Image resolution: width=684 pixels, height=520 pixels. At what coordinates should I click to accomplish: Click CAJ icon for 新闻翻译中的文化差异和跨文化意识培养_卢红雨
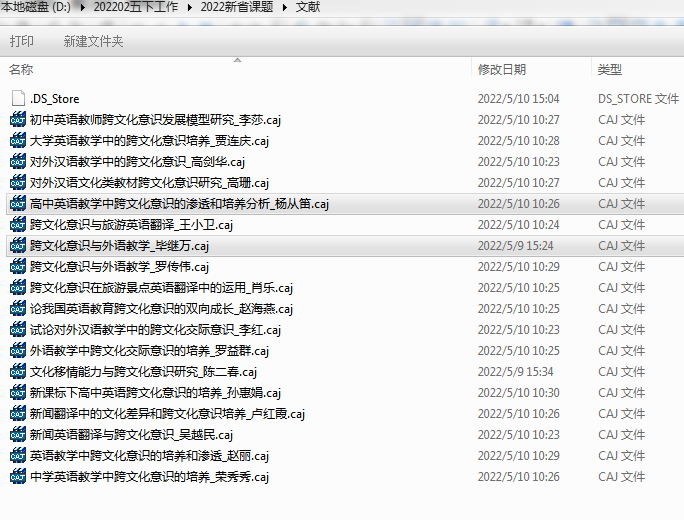coord(18,414)
